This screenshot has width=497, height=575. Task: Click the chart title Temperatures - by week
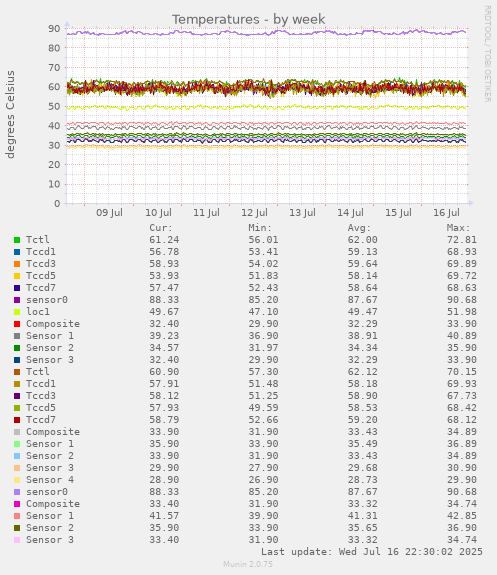tap(248, 19)
